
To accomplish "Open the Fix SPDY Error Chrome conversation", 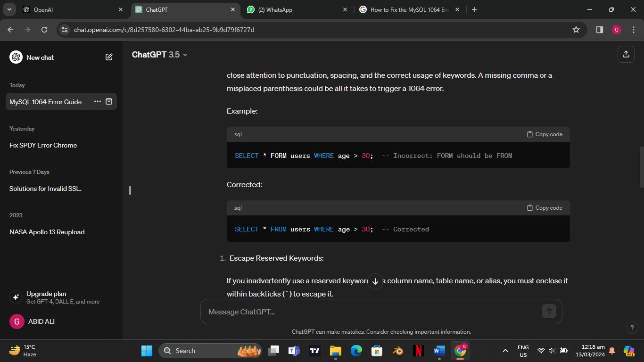I will [x=43, y=145].
